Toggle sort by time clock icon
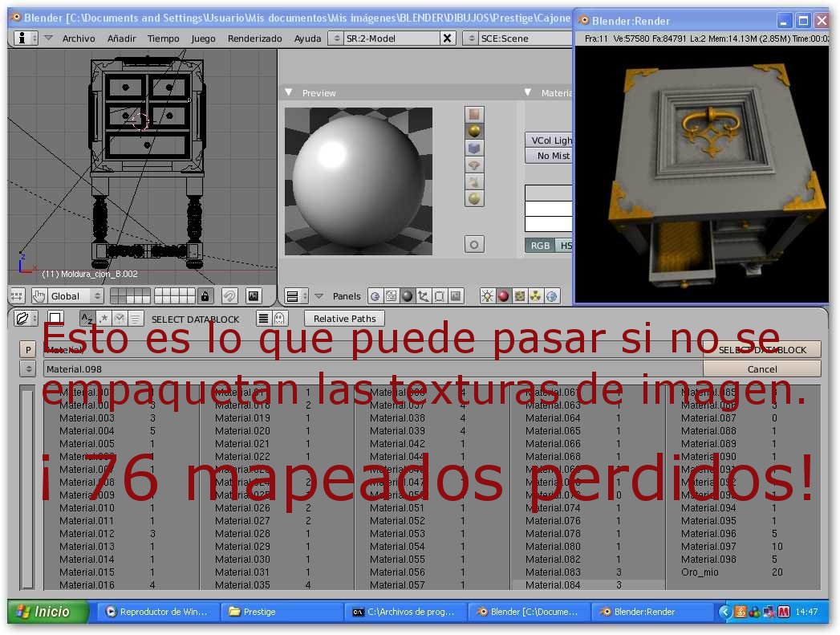 (x=120, y=319)
